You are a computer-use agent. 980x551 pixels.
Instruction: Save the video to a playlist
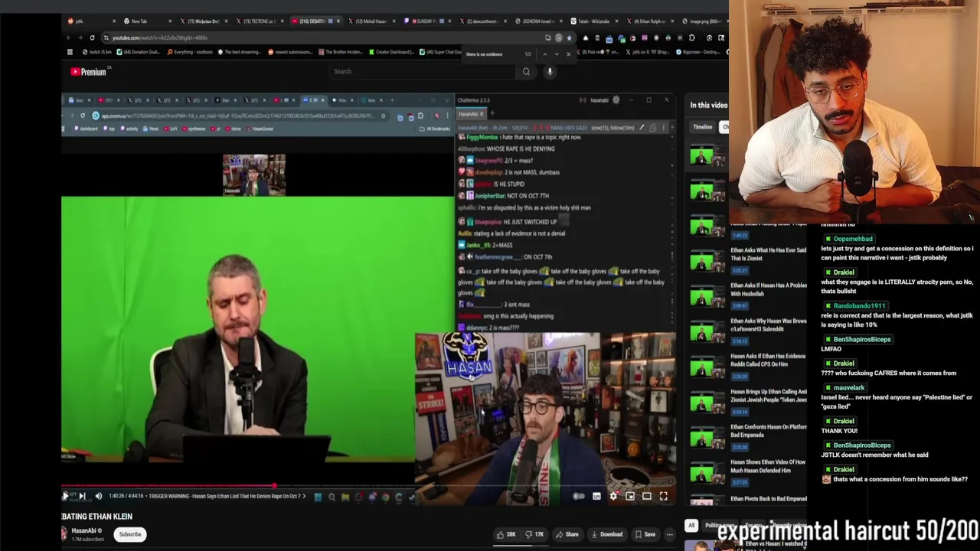645,534
